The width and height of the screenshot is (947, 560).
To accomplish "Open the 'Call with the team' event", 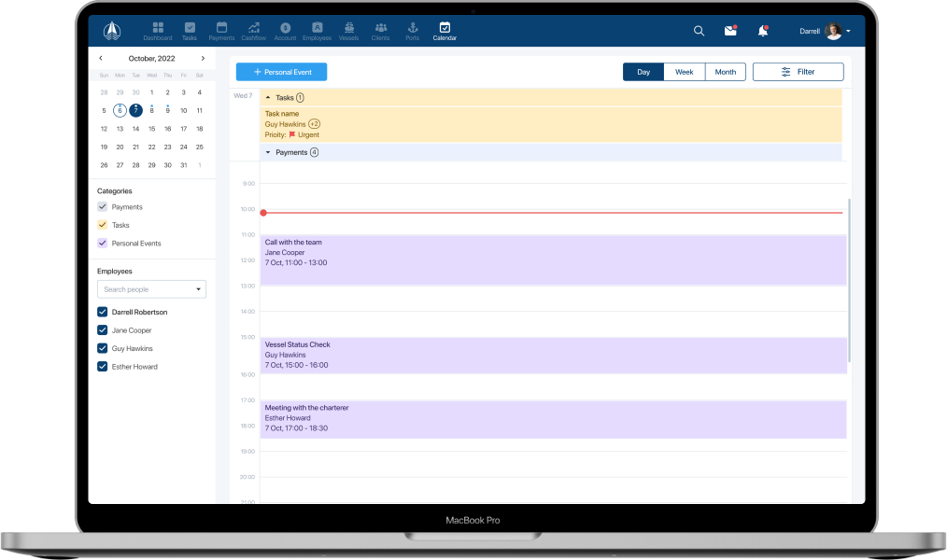I will click(x=553, y=260).
